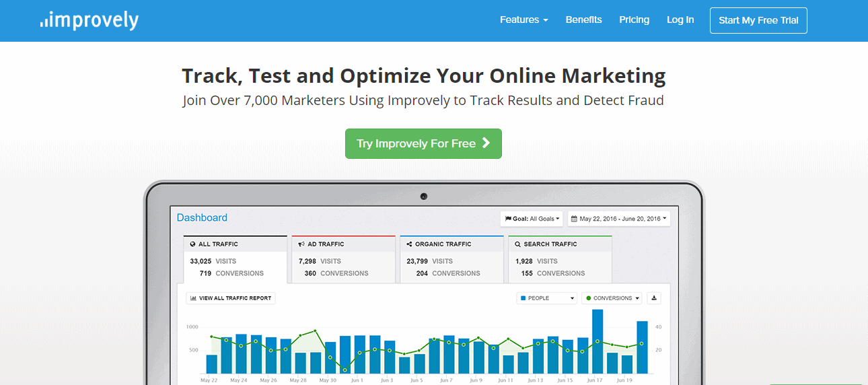Click the flag icon beside Goal
Screen dimensions: 868x385
coord(508,219)
